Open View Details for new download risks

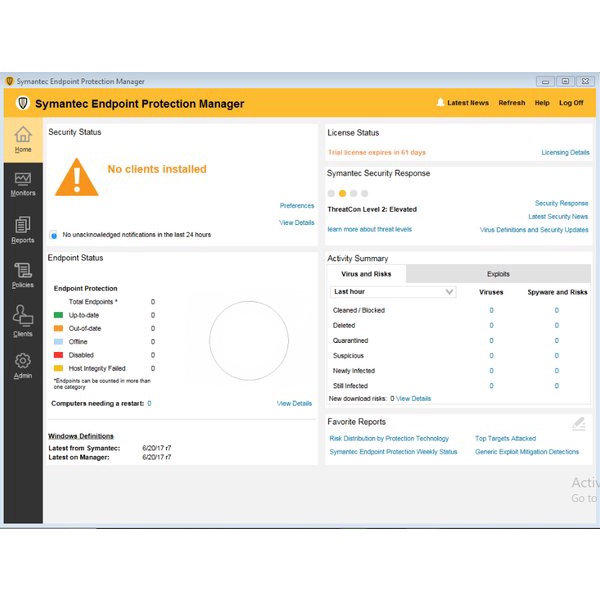click(414, 398)
